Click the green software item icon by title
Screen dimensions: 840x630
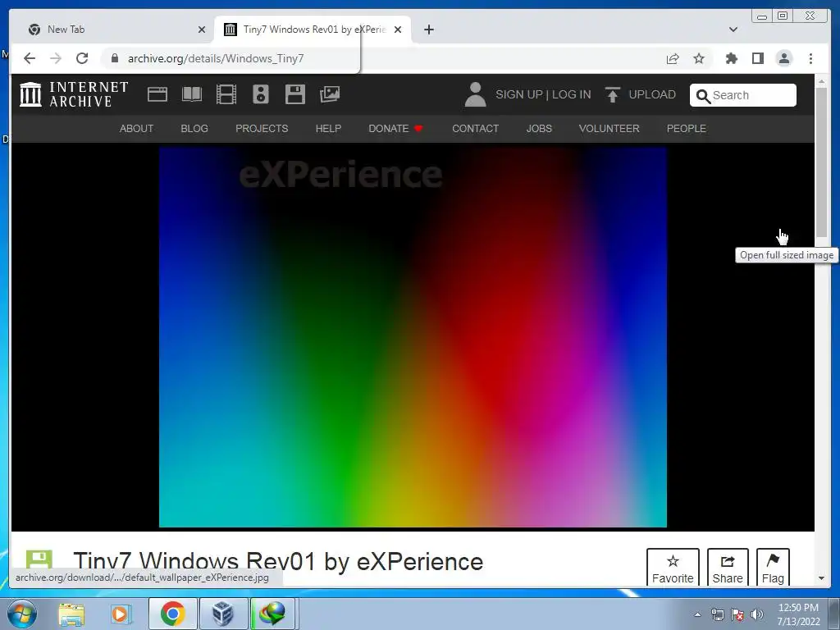[x=39, y=560]
